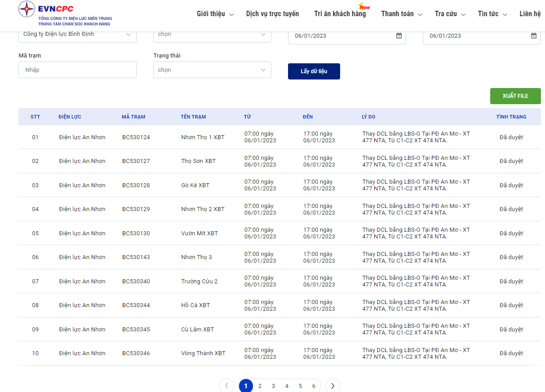This screenshot has height=392, width=545.
Task: Go to the previous page arrow
Action: coord(226,386)
